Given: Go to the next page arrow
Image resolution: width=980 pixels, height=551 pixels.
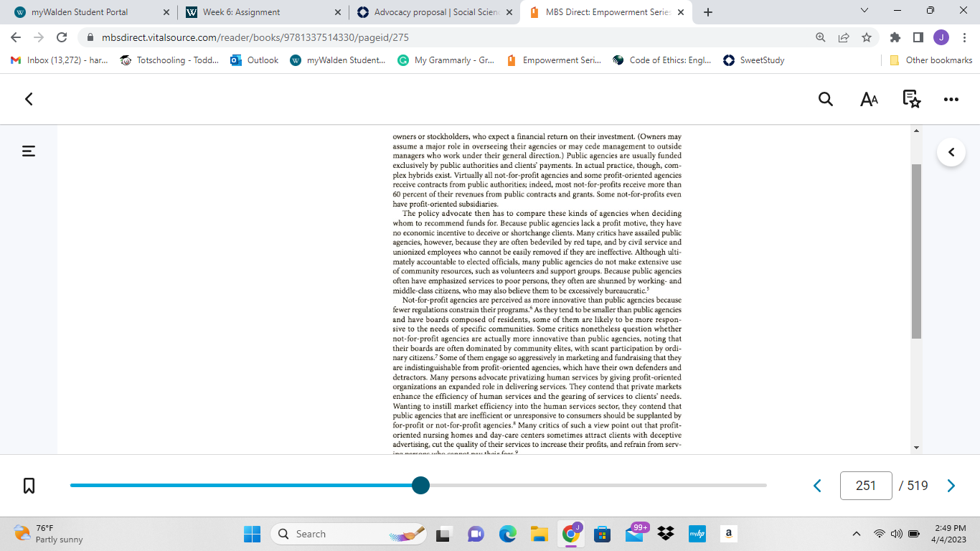Looking at the screenshot, I should (x=951, y=486).
